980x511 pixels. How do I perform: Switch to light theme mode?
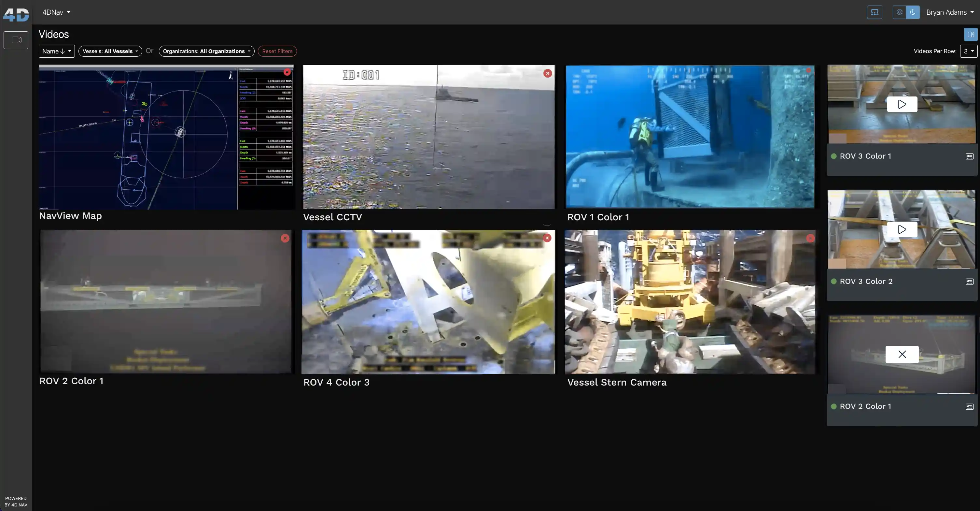(x=899, y=12)
